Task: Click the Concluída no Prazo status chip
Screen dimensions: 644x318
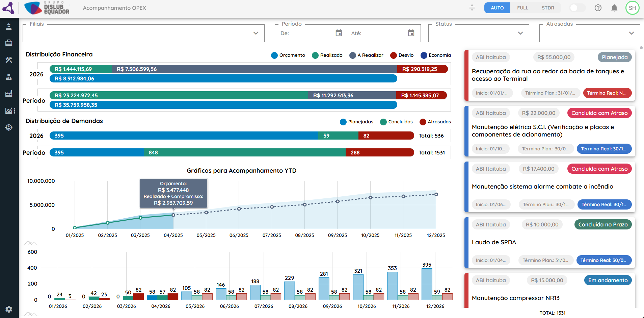Action: pos(603,224)
